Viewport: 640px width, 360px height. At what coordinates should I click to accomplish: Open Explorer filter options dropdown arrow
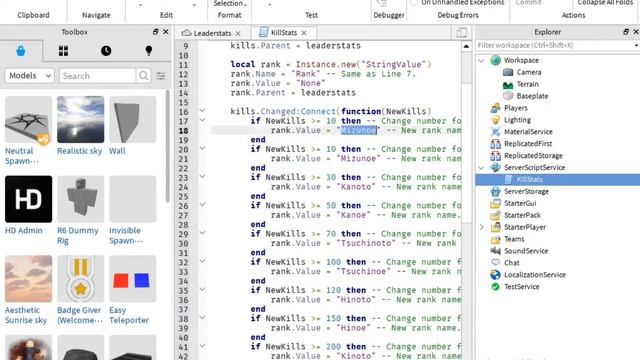[636, 45]
